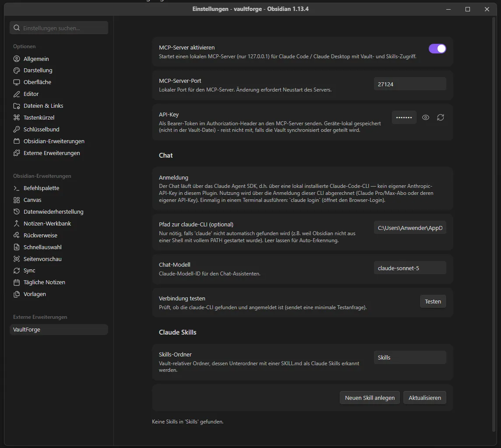The width and height of the screenshot is (501, 448).
Task: Click the Schnellauswahl file icon
Action: tap(17, 247)
